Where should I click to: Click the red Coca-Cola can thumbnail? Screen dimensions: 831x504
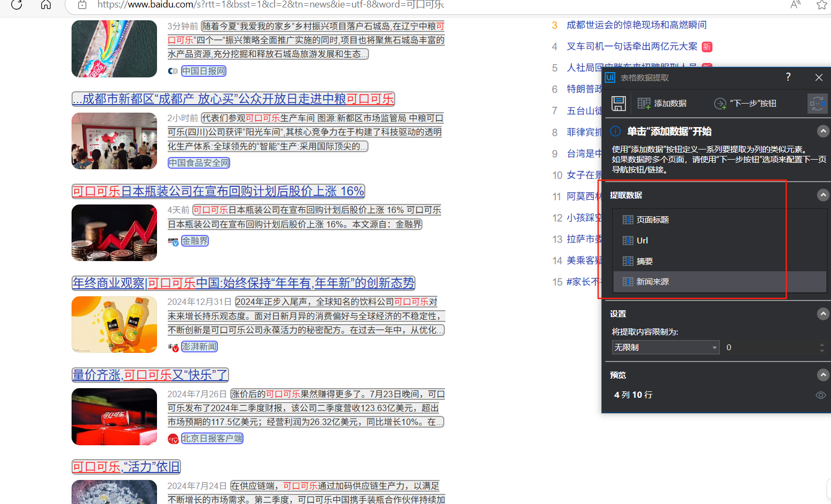[x=114, y=416]
